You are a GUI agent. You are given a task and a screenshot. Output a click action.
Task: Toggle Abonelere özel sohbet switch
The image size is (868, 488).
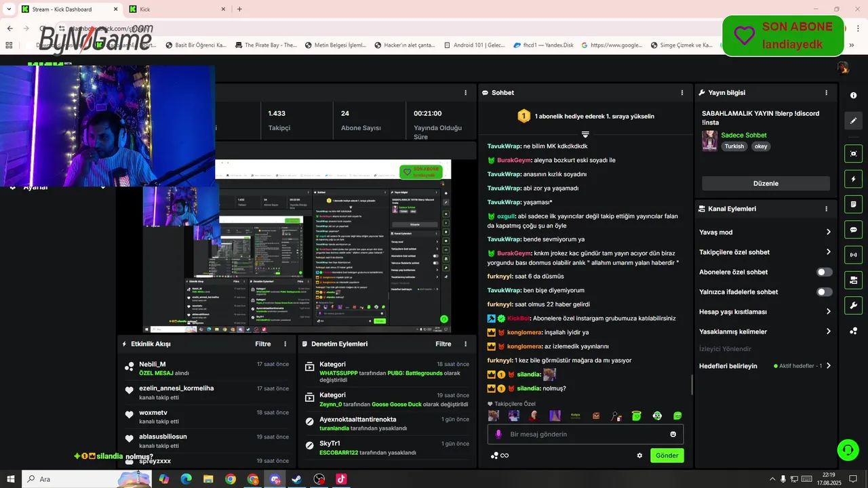(x=824, y=272)
